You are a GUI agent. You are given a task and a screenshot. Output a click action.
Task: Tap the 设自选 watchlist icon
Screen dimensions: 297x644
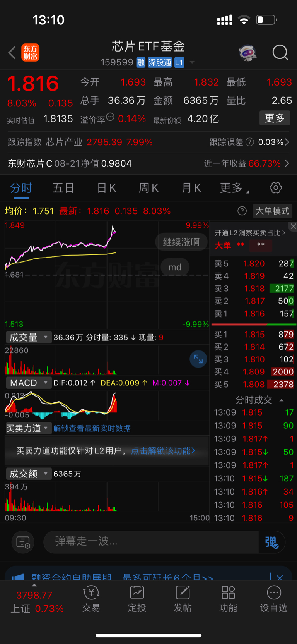pyautogui.click(x=274, y=599)
